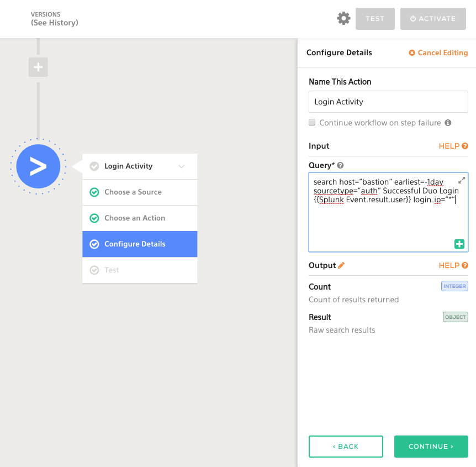Go to the Choose an Action step

(x=135, y=218)
